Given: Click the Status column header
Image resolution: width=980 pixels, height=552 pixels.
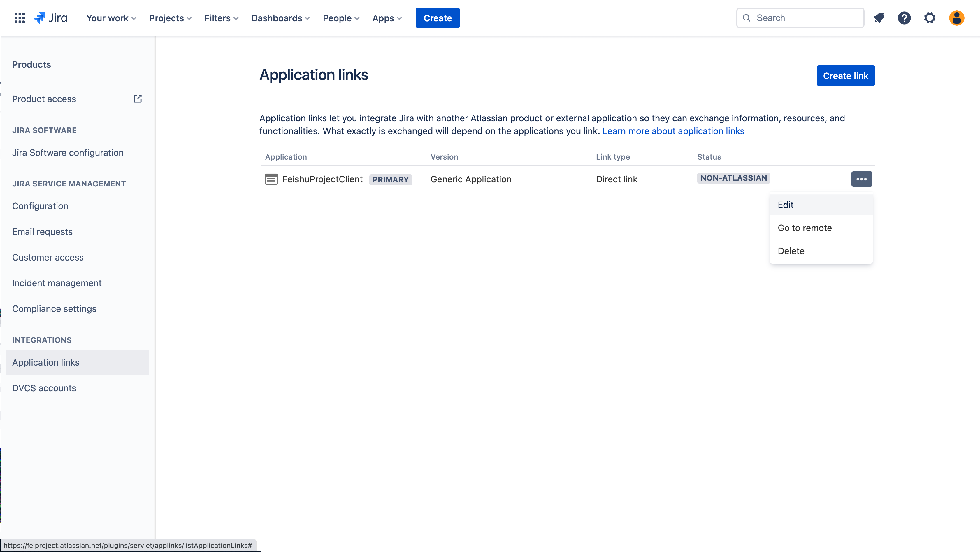Looking at the screenshot, I should (709, 157).
